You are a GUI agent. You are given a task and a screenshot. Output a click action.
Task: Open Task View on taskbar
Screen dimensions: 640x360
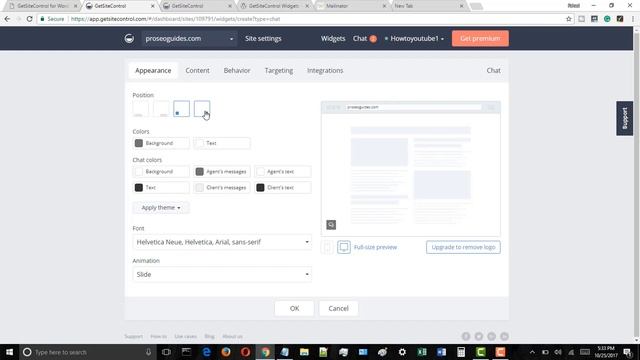(166, 352)
